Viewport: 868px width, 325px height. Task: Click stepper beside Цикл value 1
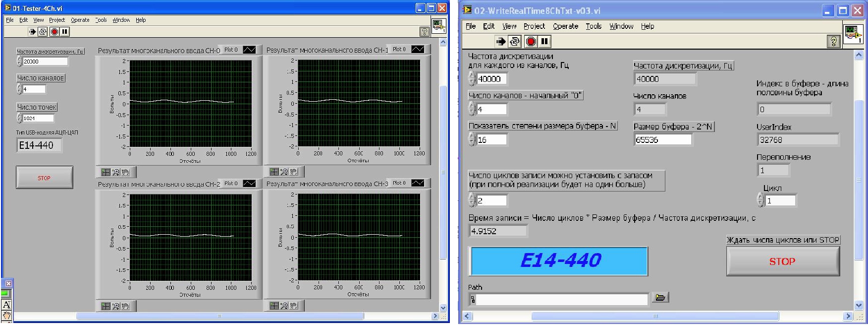pos(761,200)
